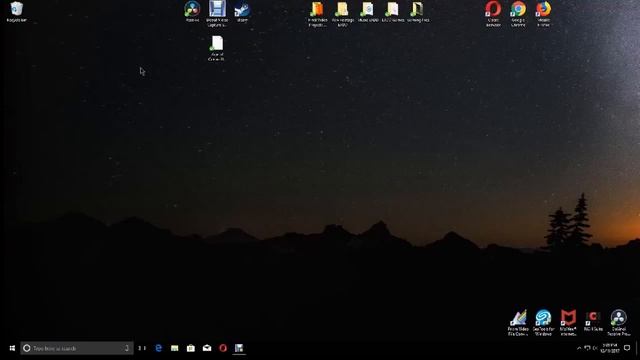Open the taskbar clock and date
Screen dimensions: 640x360
610,348
